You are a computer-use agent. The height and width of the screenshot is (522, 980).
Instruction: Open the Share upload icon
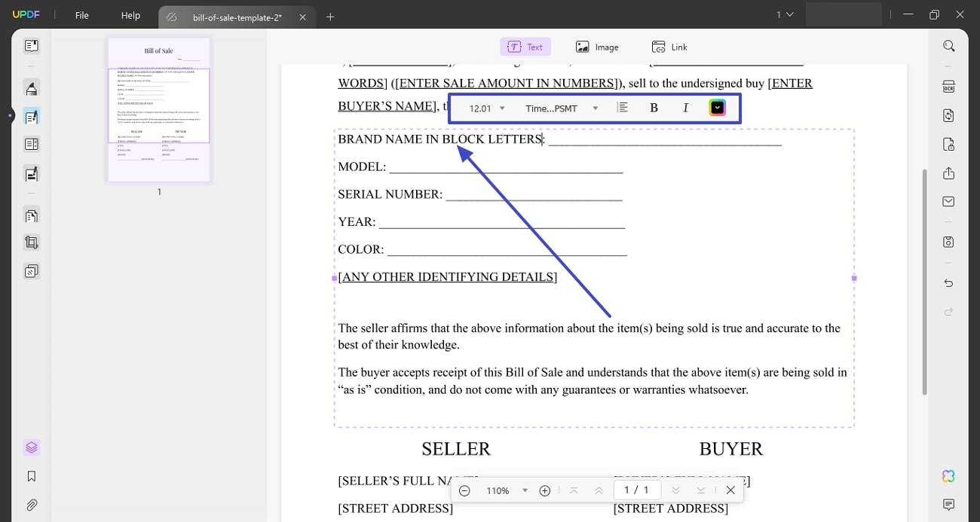[948, 173]
